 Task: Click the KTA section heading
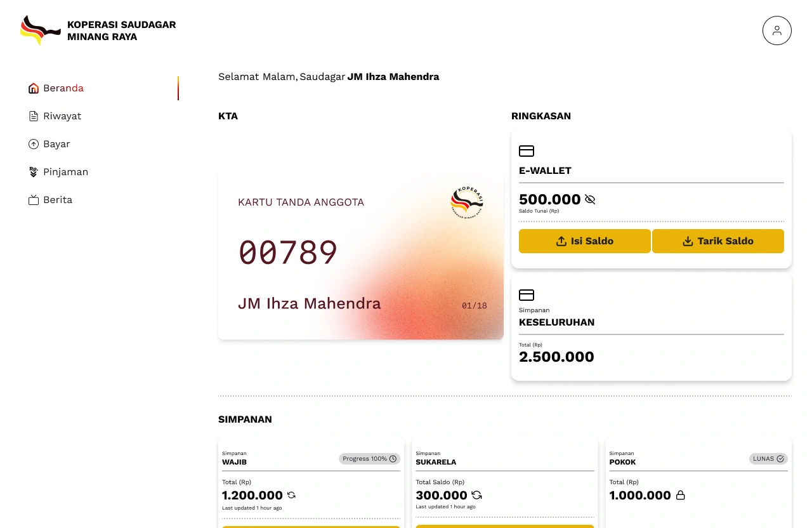point(228,116)
